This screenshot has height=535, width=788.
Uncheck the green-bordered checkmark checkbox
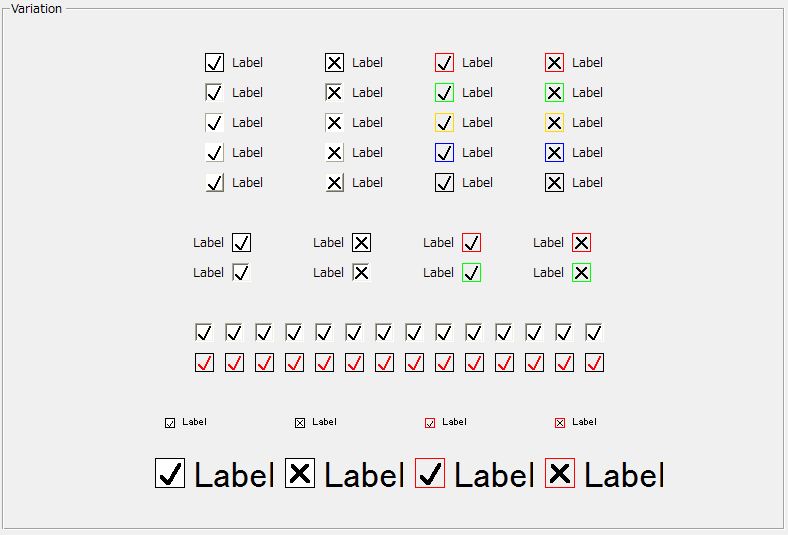pyautogui.click(x=472, y=273)
